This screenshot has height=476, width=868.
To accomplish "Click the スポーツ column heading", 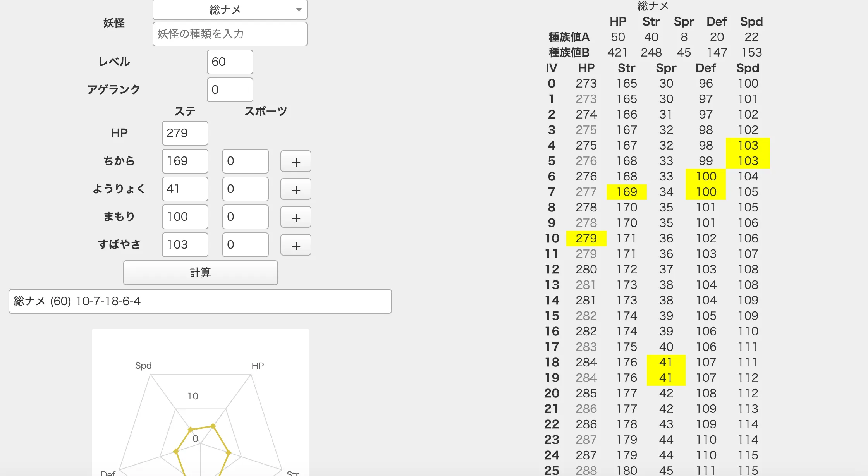I will (x=266, y=112).
